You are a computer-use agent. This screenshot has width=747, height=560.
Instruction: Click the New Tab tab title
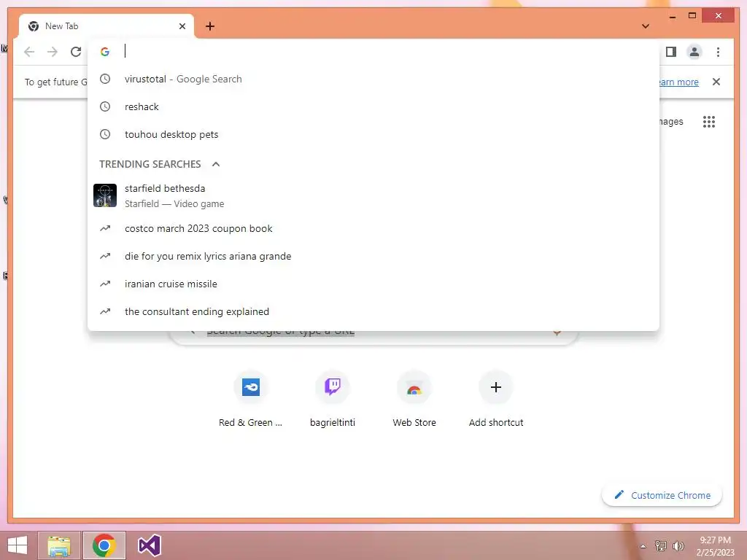point(61,26)
